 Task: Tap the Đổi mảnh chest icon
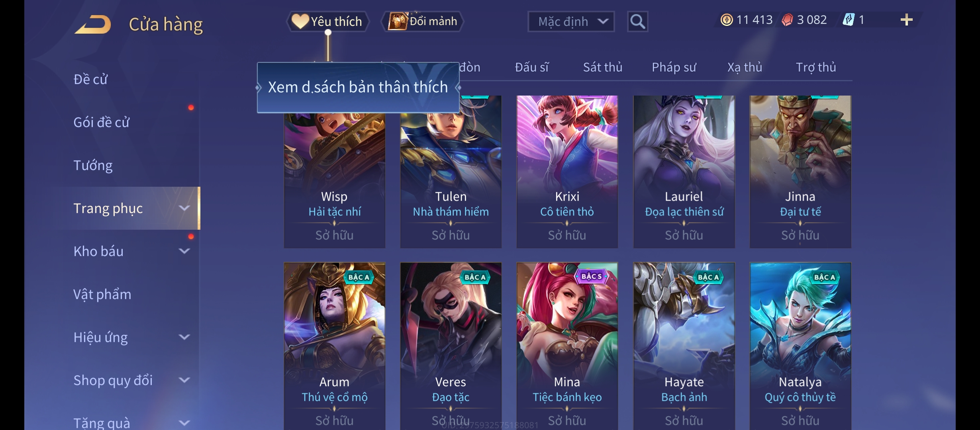(398, 21)
